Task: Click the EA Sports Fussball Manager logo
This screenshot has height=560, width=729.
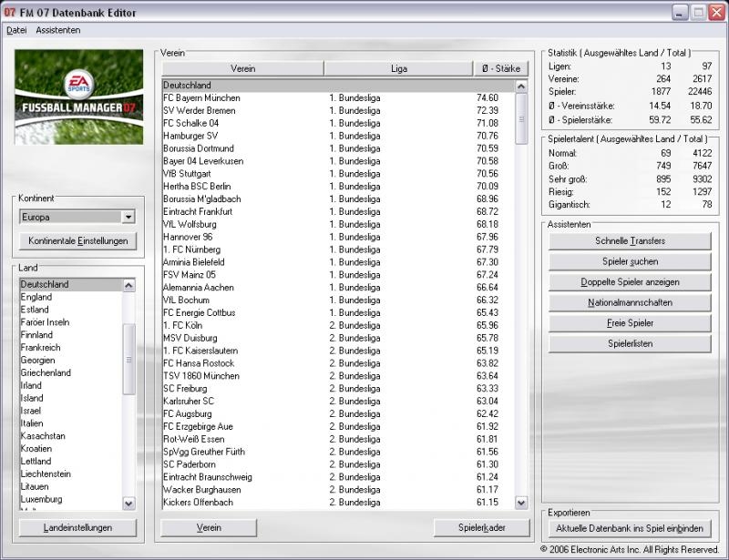Action: pos(79,97)
